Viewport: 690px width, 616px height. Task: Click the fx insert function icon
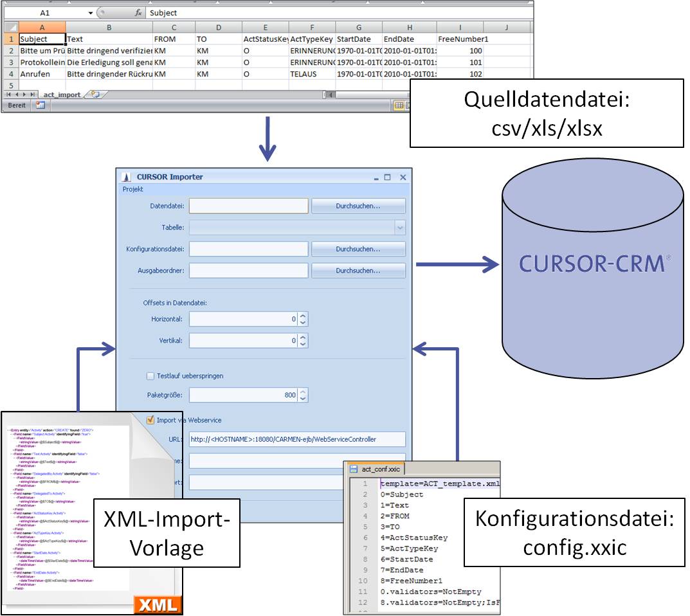point(138,13)
